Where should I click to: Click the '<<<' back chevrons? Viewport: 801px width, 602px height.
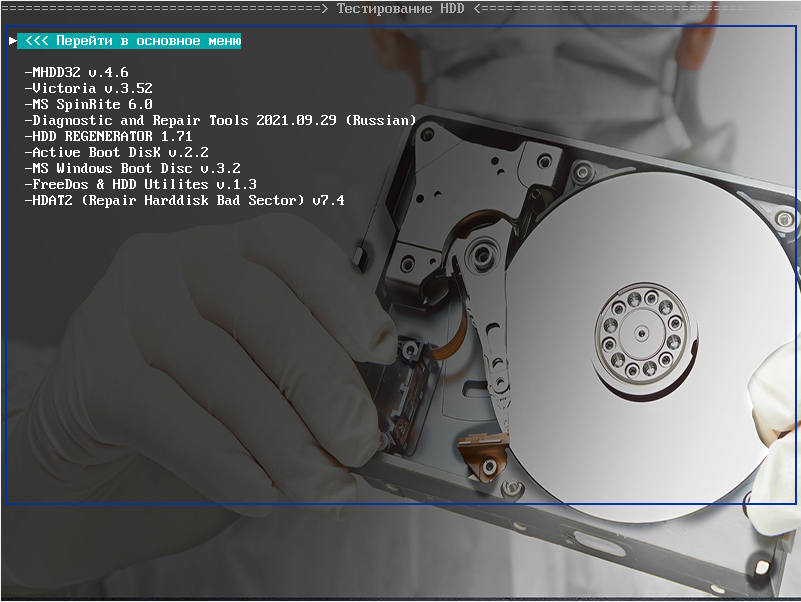pyautogui.click(x=36, y=41)
